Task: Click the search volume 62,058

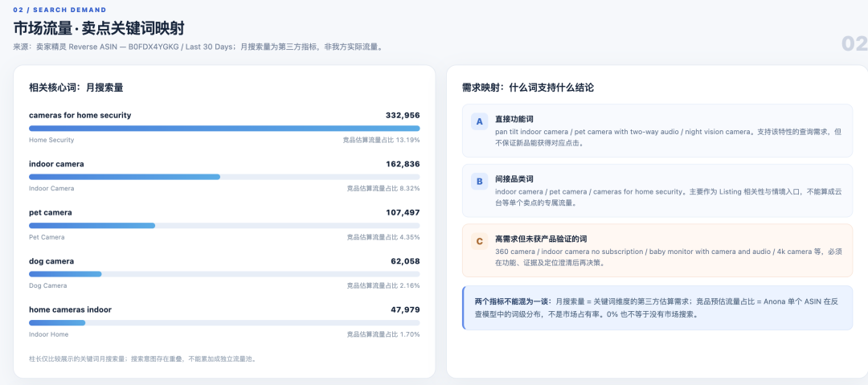Action: coord(405,261)
